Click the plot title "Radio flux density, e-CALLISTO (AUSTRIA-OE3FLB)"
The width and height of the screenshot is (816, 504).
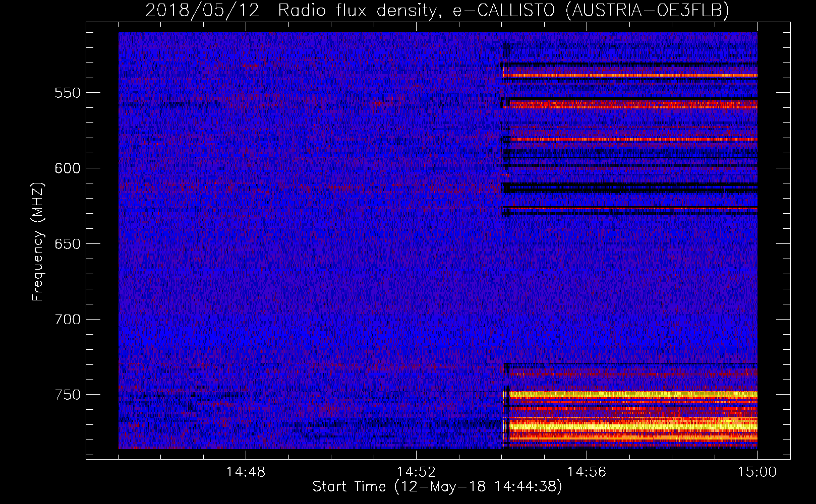(x=503, y=11)
